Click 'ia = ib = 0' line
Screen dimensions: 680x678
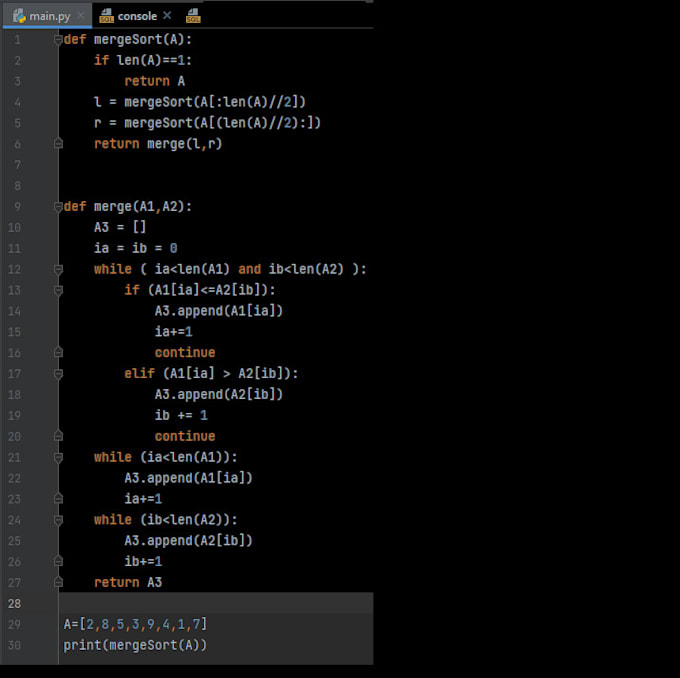coord(136,248)
